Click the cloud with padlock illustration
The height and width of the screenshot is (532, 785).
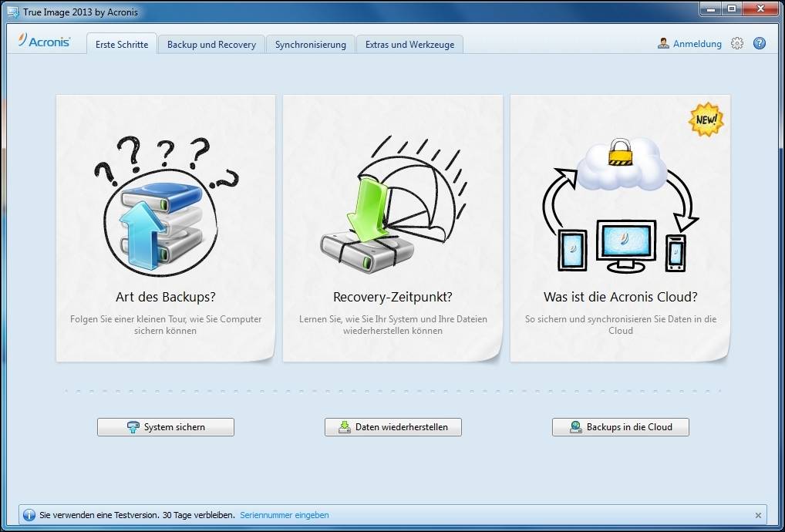coord(622,163)
